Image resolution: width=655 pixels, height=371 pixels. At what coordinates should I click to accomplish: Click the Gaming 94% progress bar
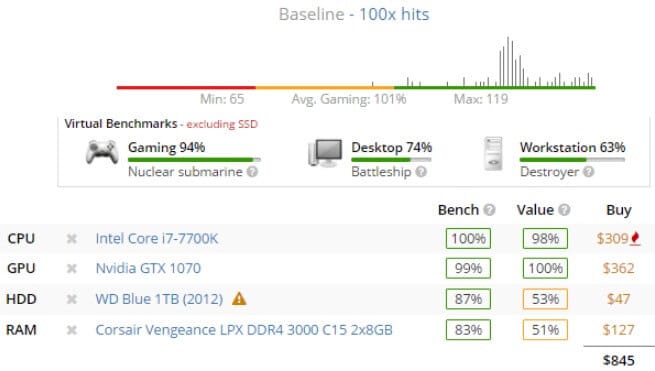194,160
